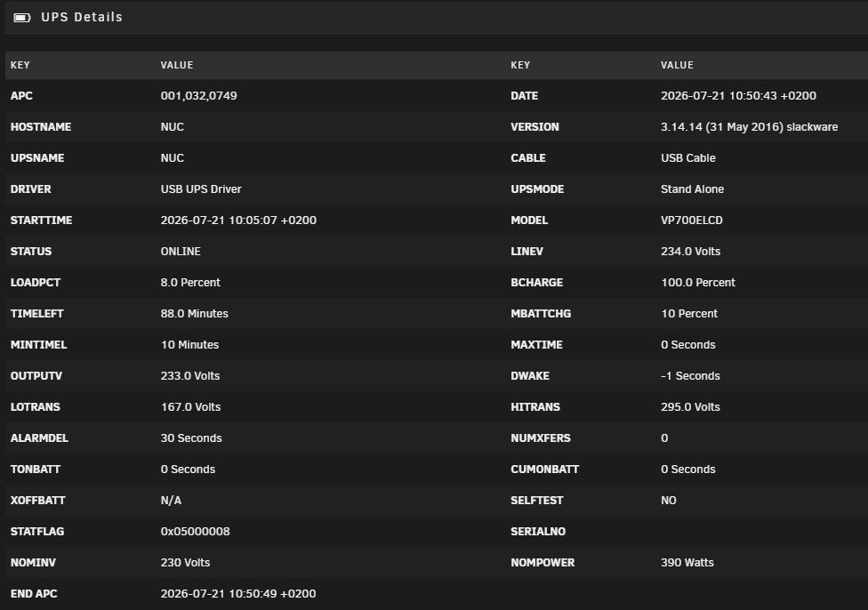Click the SELFTEST NO value
This screenshot has height=610, width=868.
pos(668,501)
